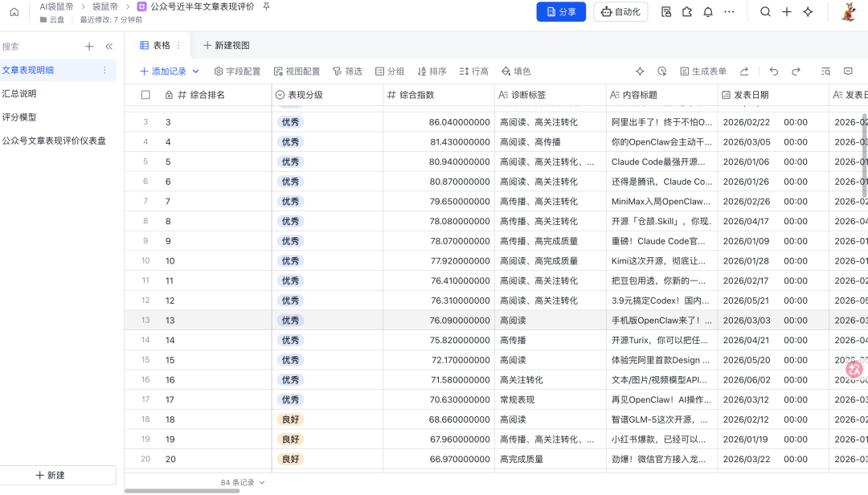Viewport: 868px width, 495px height.
Task: Open the top bar more options ellipsis
Action: click(729, 11)
